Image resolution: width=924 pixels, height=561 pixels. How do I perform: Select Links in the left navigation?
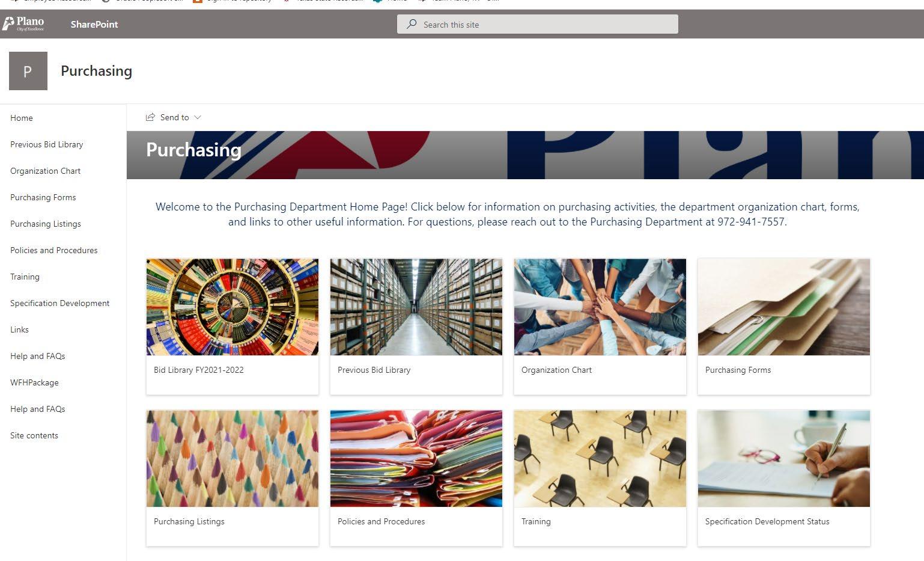pos(19,330)
